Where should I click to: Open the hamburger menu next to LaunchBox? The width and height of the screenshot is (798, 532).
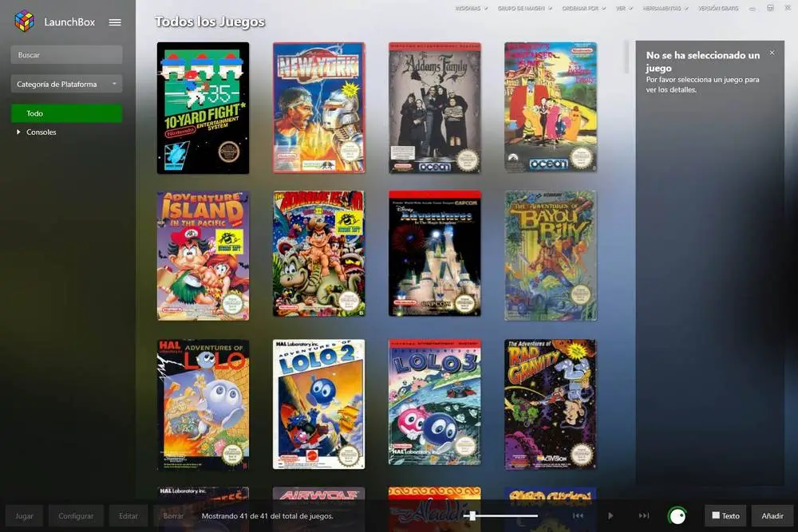(115, 22)
